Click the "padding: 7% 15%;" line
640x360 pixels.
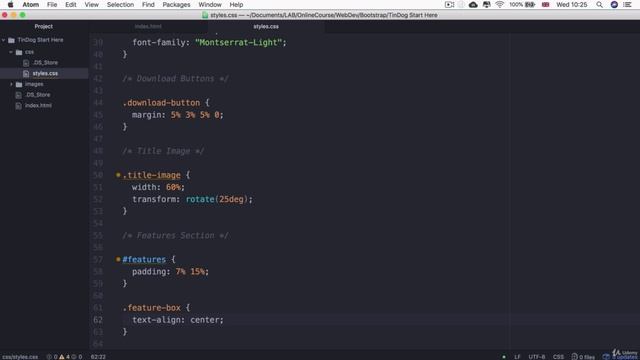coord(170,271)
